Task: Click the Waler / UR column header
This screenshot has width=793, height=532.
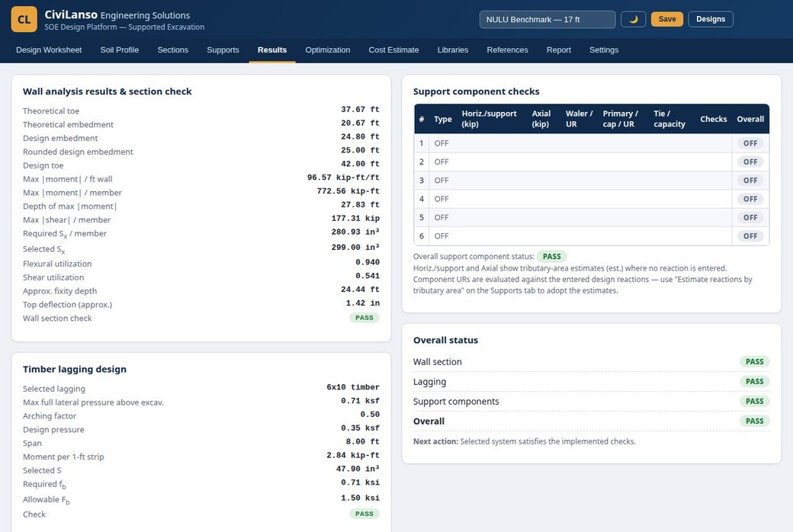Action: coord(579,119)
